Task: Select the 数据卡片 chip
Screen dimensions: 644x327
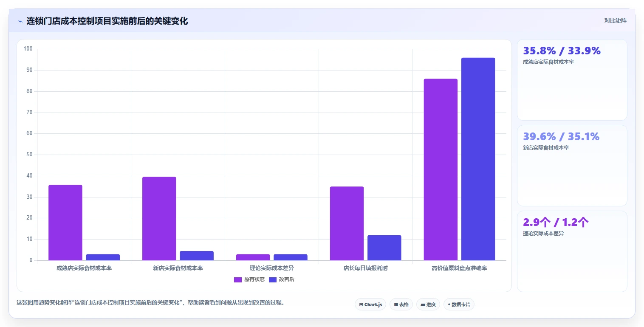Action: coord(459,304)
